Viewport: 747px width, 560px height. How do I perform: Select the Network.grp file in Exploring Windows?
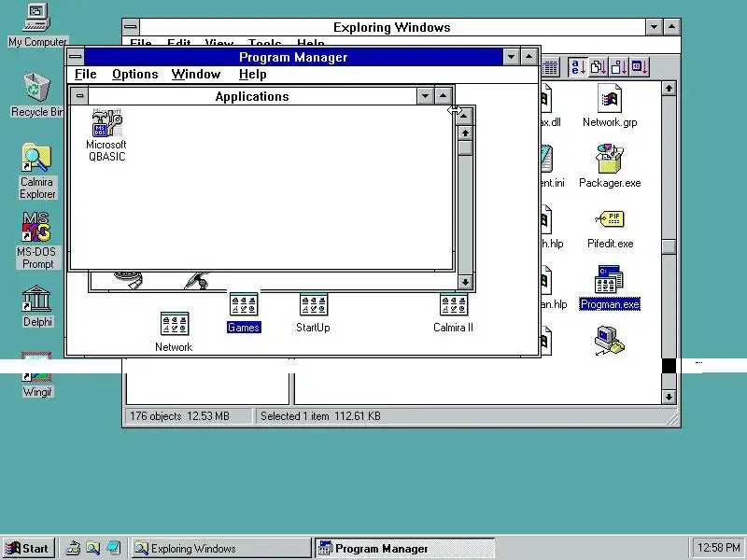click(x=610, y=105)
